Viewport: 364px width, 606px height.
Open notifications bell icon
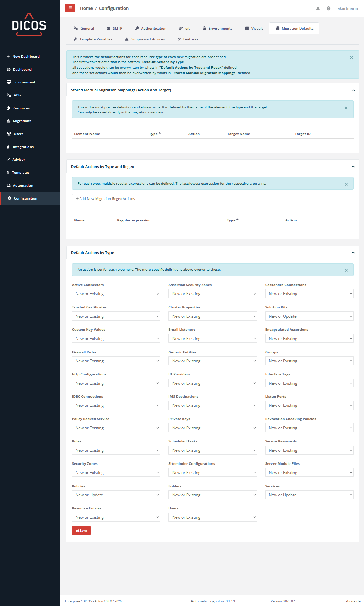point(318,8)
